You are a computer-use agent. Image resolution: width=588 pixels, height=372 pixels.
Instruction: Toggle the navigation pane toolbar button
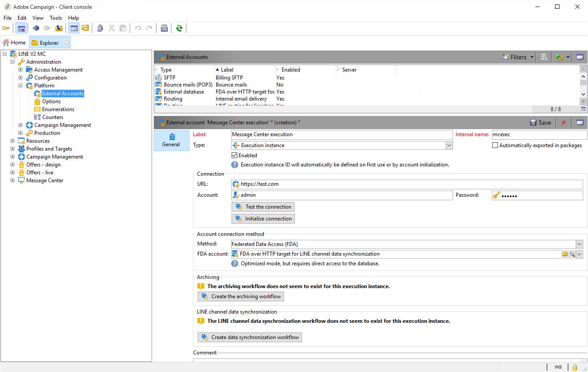pyautogui.click(x=21, y=28)
